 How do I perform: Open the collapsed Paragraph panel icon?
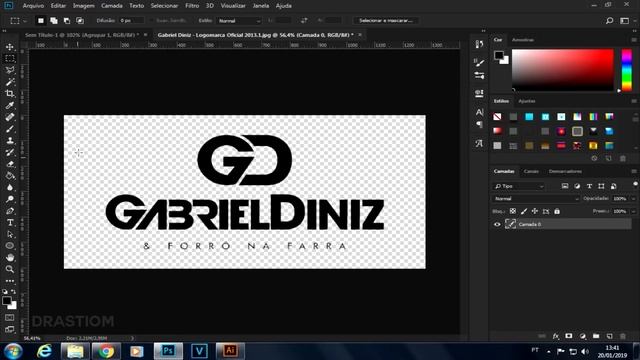click(x=479, y=124)
